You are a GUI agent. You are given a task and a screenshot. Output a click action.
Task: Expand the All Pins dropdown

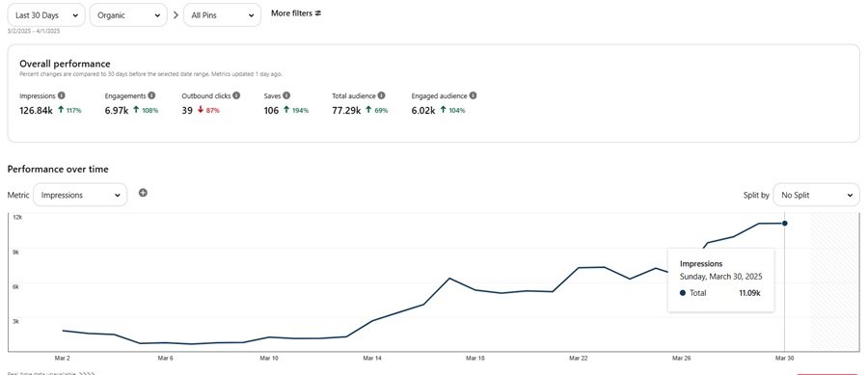pyautogui.click(x=222, y=15)
